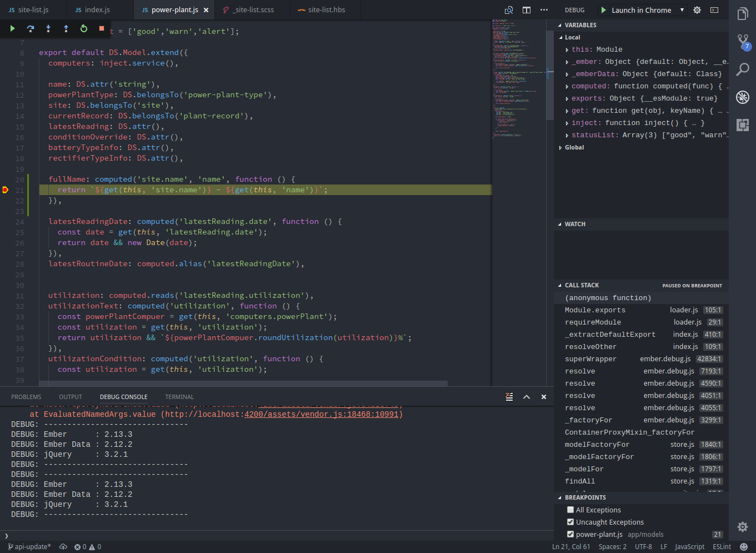Screen dimensions: 756x553
Task: Change indentation via Spaces: 2
Action: click(613, 547)
